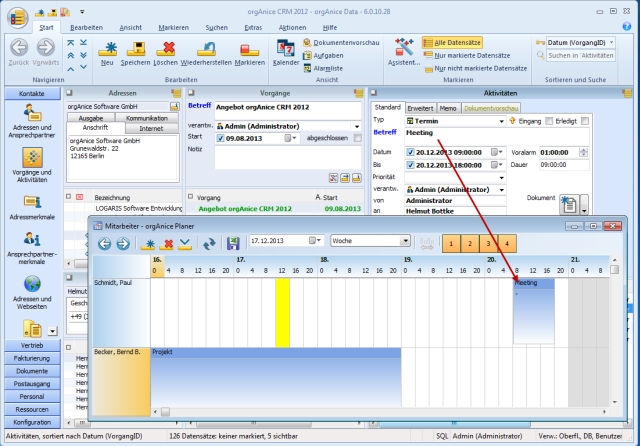Open Ansprechpartnermerkmale sidebar icon
This screenshot has width=640, height=446.
pos(32,239)
